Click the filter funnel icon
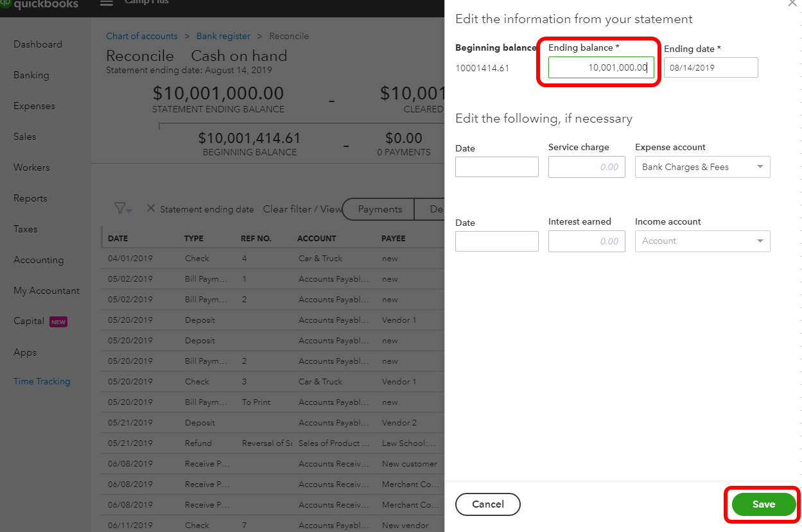This screenshot has width=802, height=532. click(x=120, y=209)
